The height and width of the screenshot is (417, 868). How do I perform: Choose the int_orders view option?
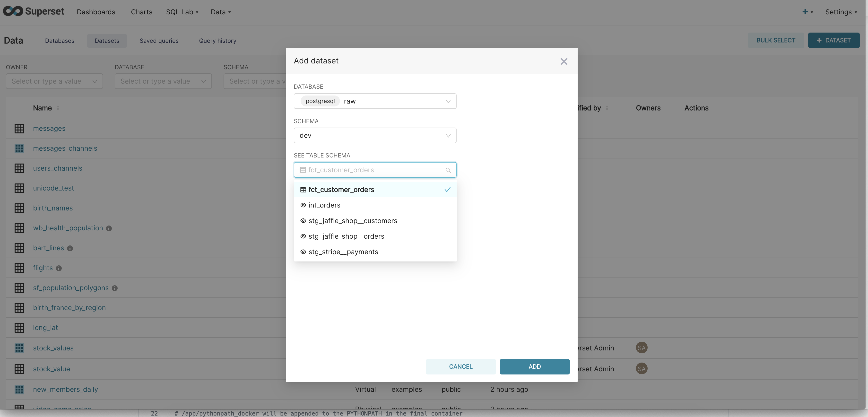(324, 205)
